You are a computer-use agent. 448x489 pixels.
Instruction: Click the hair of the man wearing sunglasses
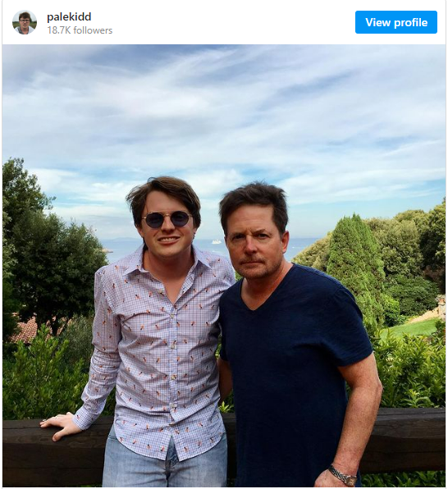pyautogui.click(x=164, y=195)
